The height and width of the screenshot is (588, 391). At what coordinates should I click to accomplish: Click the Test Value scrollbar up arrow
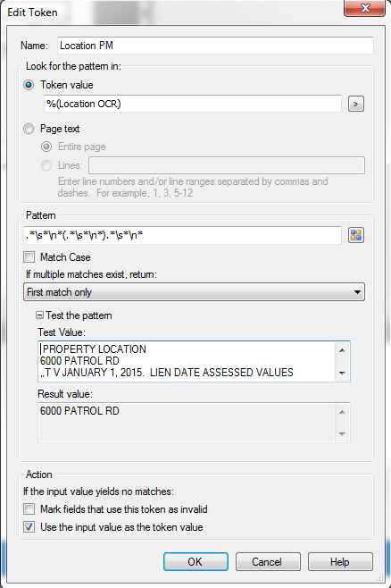pos(342,350)
